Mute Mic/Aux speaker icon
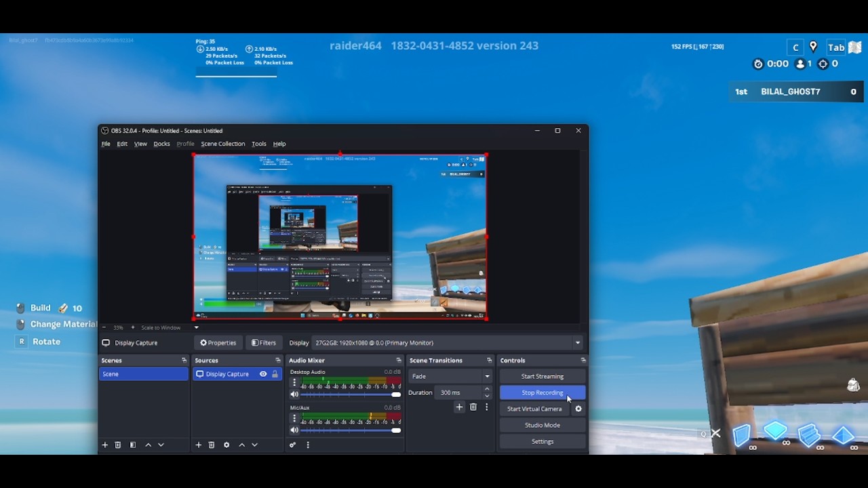Screen dimensions: 868x488 294,430
